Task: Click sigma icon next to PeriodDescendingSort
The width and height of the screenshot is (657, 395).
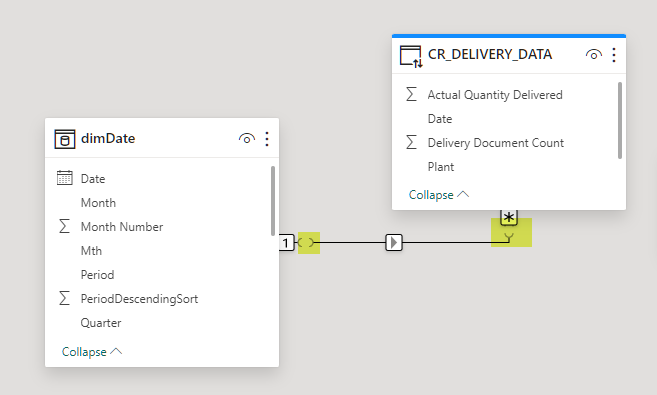Action: (64, 298)
